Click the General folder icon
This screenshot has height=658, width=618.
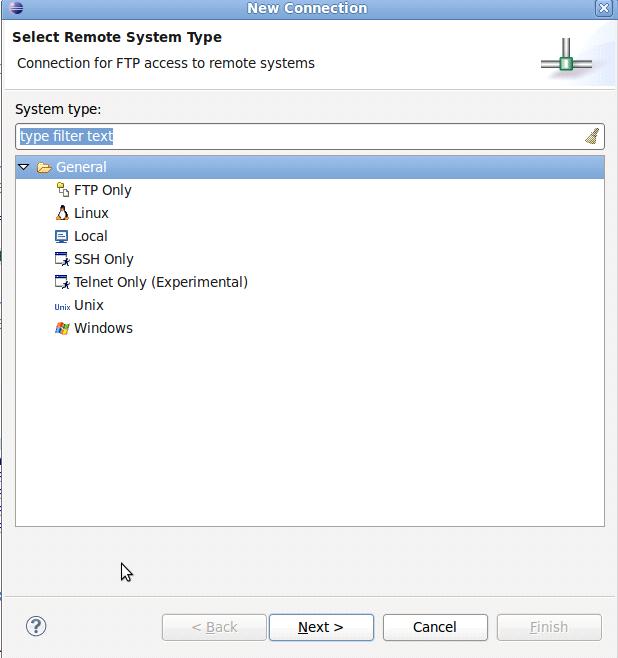click(44, 167)
